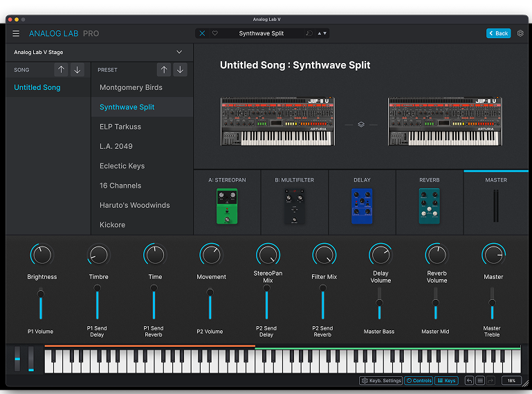Click the X icon beside preset name

coord(202,33)
